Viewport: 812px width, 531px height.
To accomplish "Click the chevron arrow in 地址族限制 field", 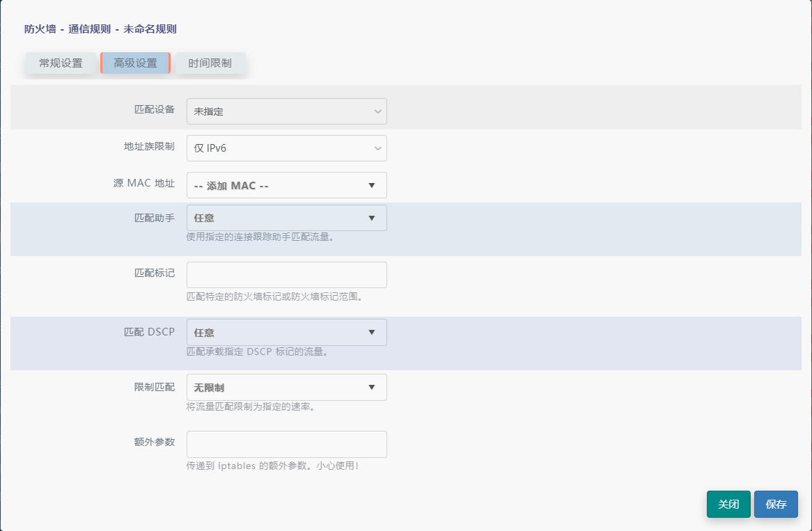I will pos(377,148).
